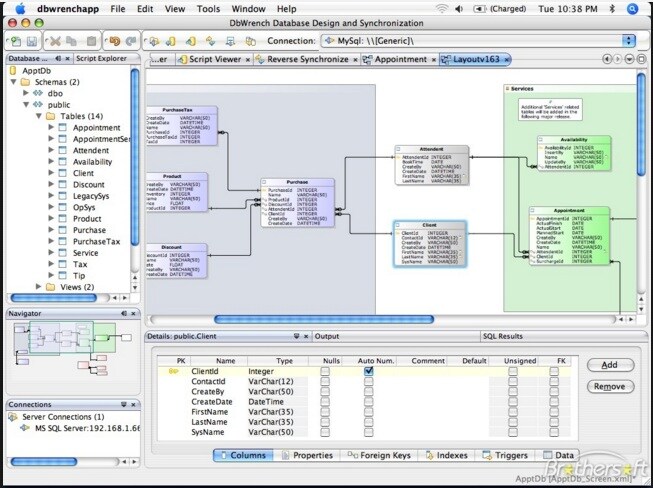Click the Save floppy disk icon
This screenshot has height=488, width=653.
coord(32,41)
